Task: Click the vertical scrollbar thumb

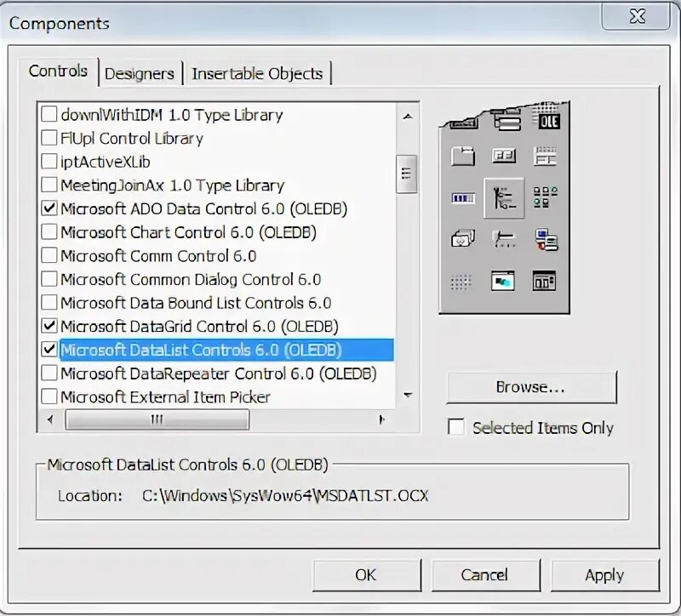Action: 407,174
